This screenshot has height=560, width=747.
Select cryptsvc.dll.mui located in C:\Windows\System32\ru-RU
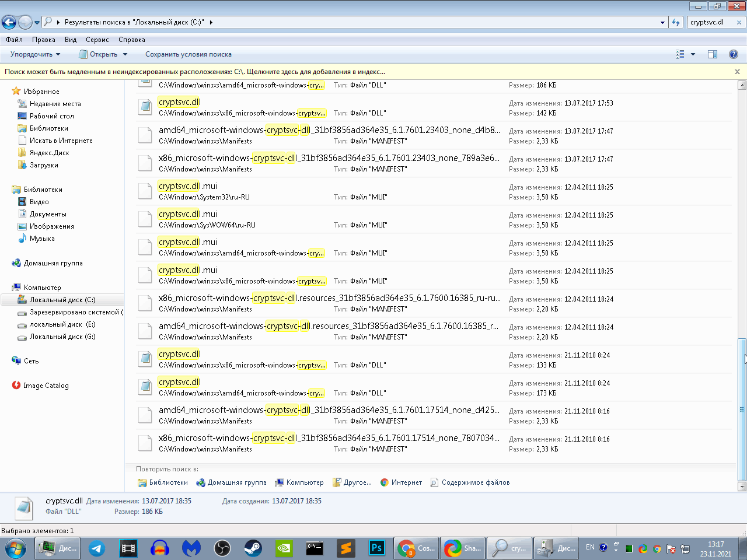click(434, 191)
